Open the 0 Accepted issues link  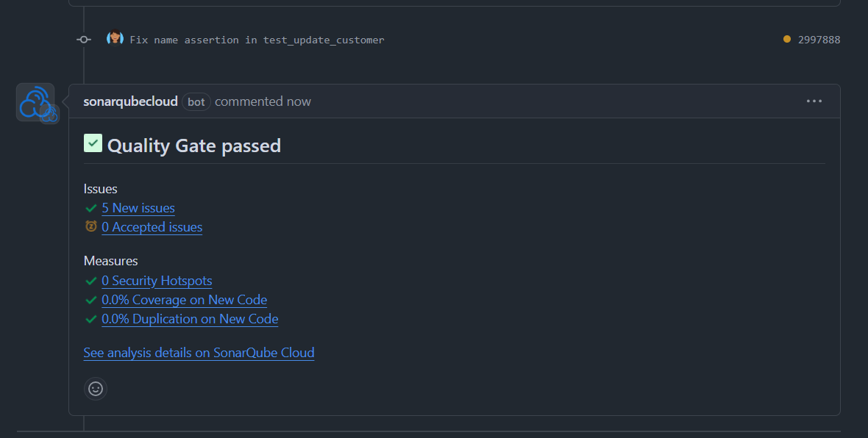pyautogui.click(x=152, y=227)
